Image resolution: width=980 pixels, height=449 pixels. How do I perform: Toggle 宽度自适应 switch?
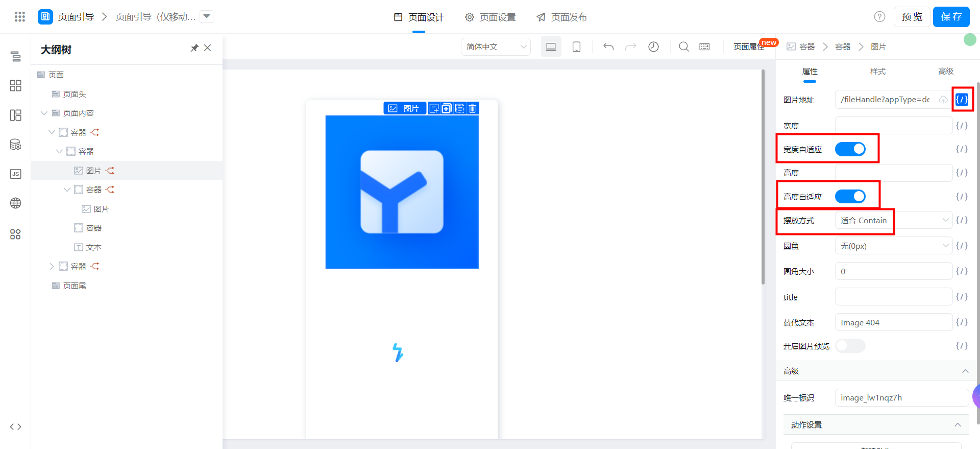(x=850, y=149)
